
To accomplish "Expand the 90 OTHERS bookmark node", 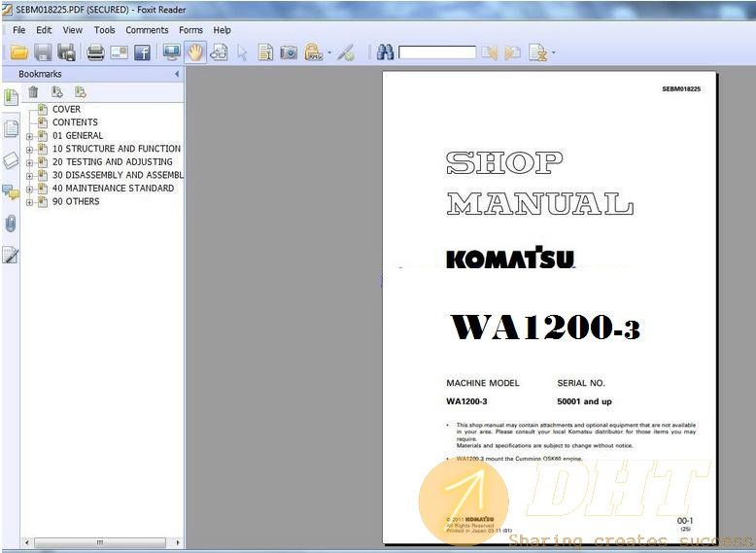I will [29, 202].
